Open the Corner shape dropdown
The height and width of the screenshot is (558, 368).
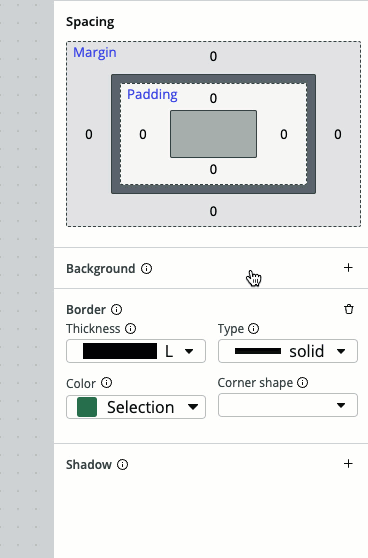288,405
